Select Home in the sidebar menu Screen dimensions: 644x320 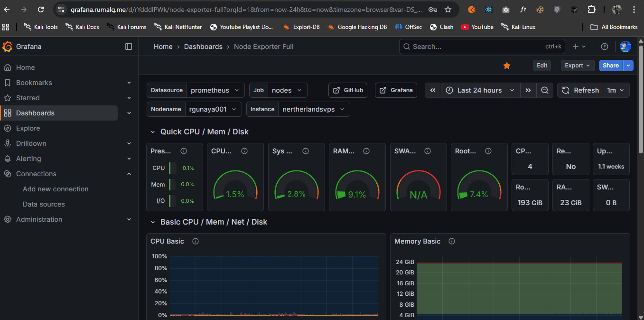26,67
